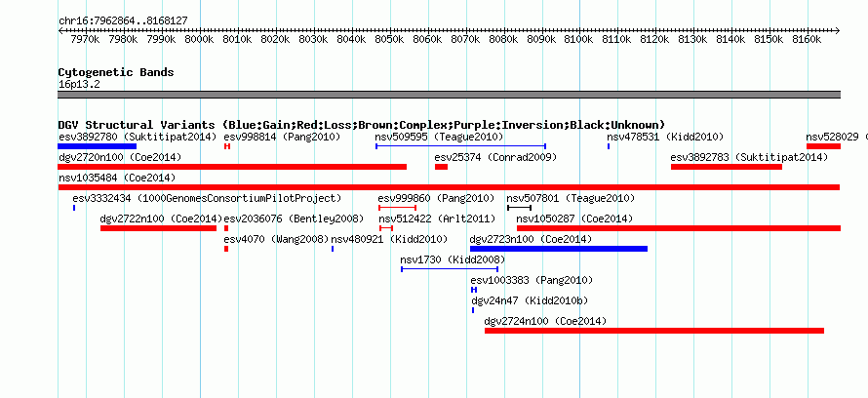
Task: Click the 16p13.2 band label
Action: tap(79, 85)
